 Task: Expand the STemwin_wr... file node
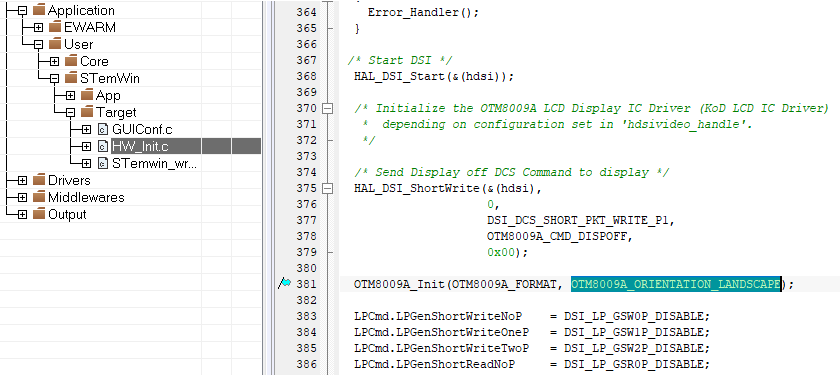tap(86, 163)
